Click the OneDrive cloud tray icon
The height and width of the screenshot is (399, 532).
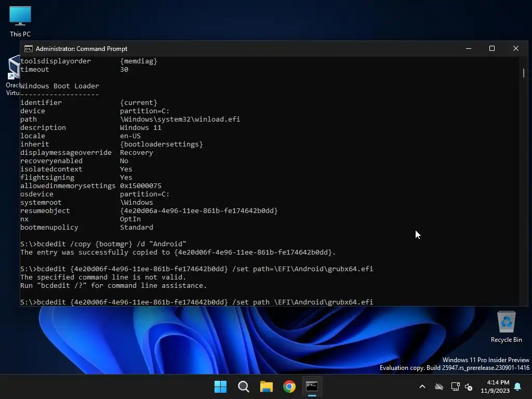tap(439, 387)
